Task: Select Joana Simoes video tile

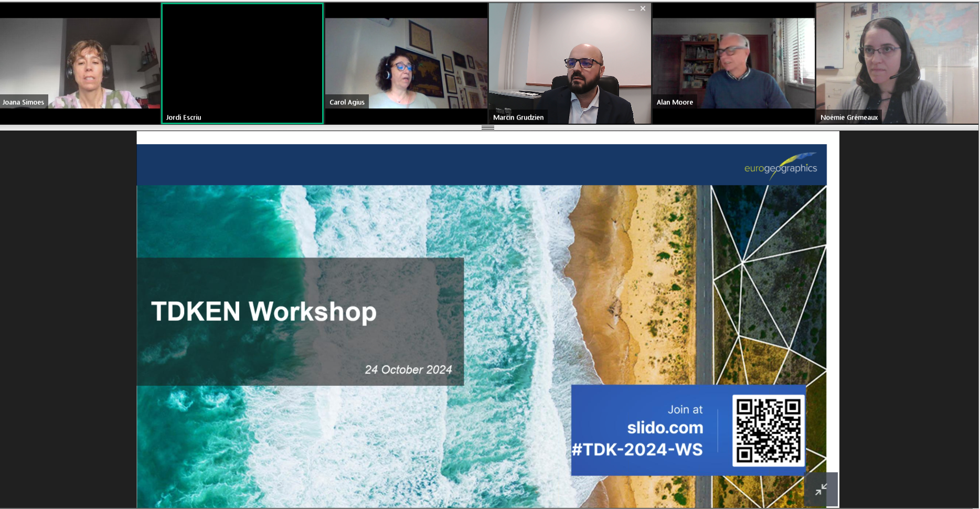Action: [80, 63]
